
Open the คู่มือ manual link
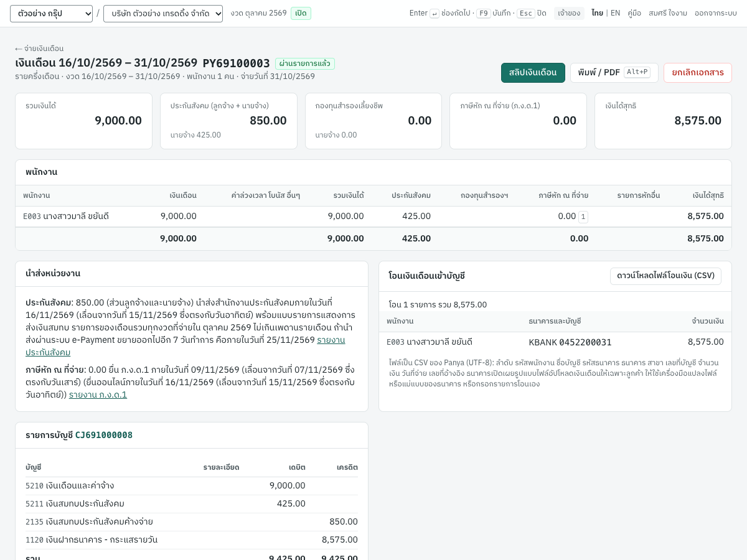pyautogui.click(x=634, y=13)
